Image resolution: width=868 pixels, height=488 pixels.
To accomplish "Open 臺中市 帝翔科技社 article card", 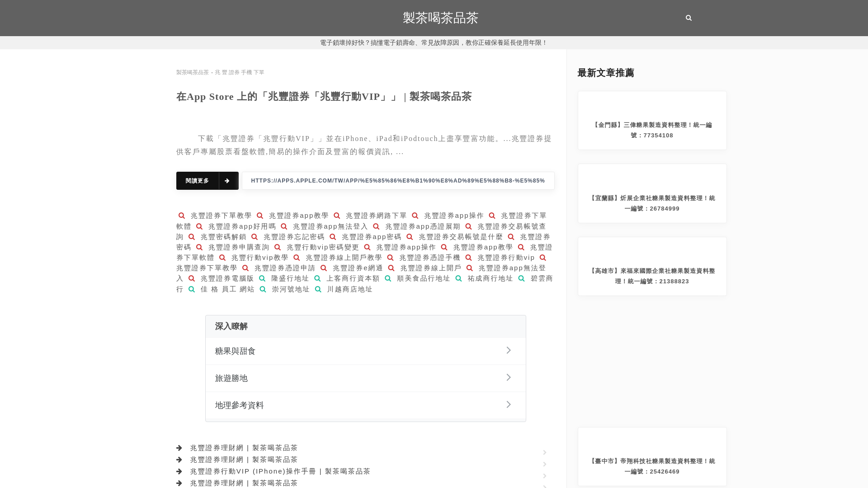I will [x=652, y=457].
